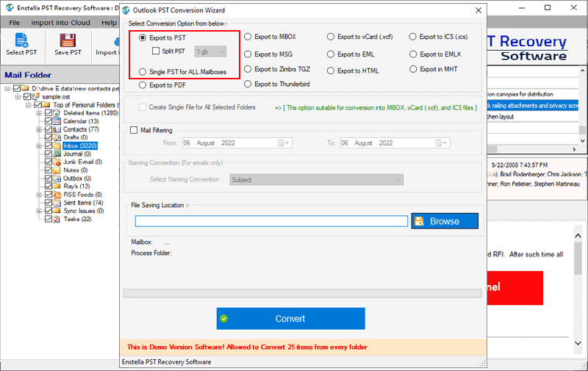Screen dimensions: 588x371
Task: Expand the Contacts tree node
Action: (39, 129)
